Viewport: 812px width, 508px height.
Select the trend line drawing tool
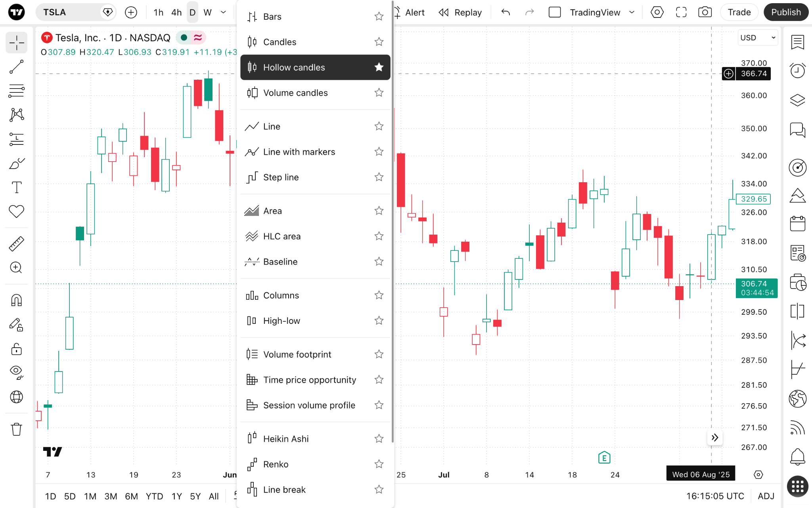coord(16,67)
